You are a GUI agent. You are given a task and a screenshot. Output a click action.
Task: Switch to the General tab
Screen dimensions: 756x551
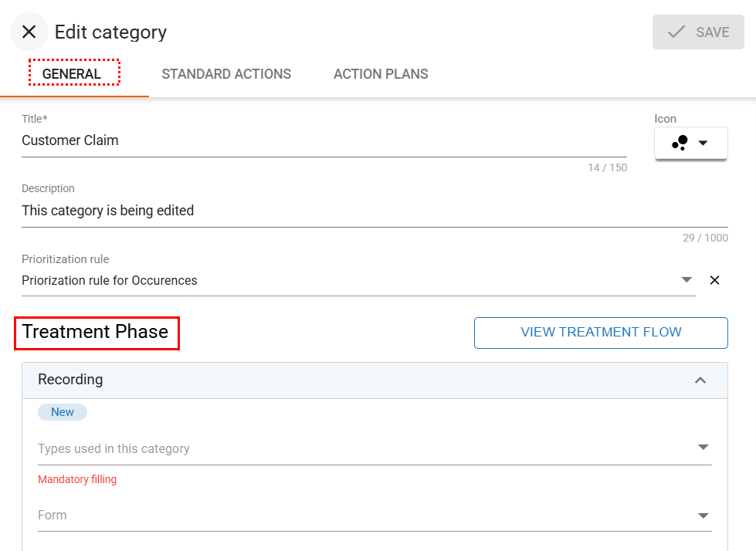click(x=74, y=74)
